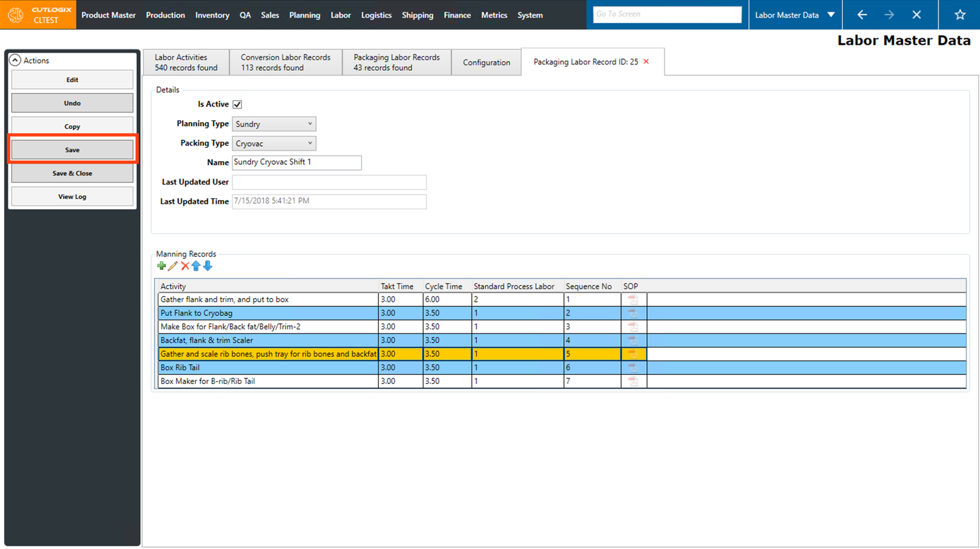Screen dimensions: 980x549
Task: Switch to Conversion Labor Records tab
Action: (x=285, y=62)
